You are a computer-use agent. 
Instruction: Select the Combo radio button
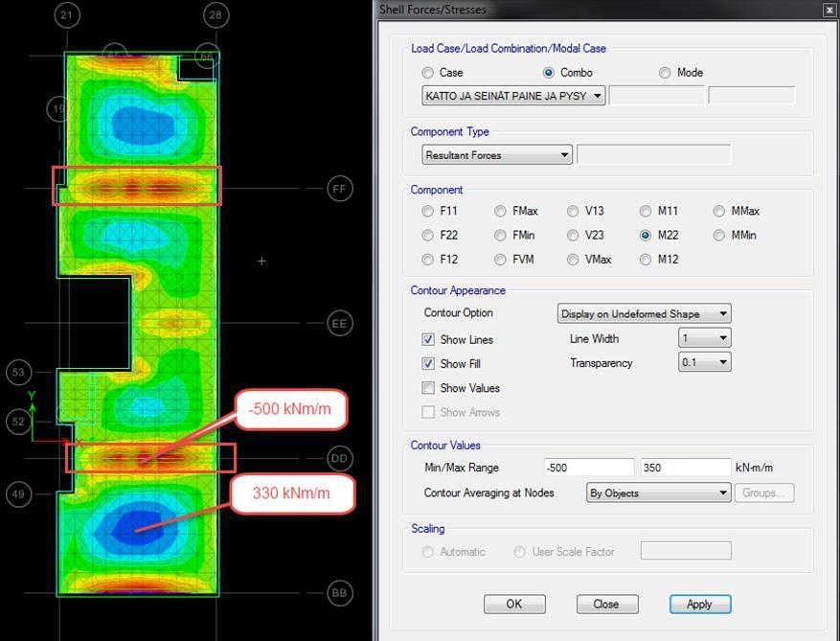(549, 73)
